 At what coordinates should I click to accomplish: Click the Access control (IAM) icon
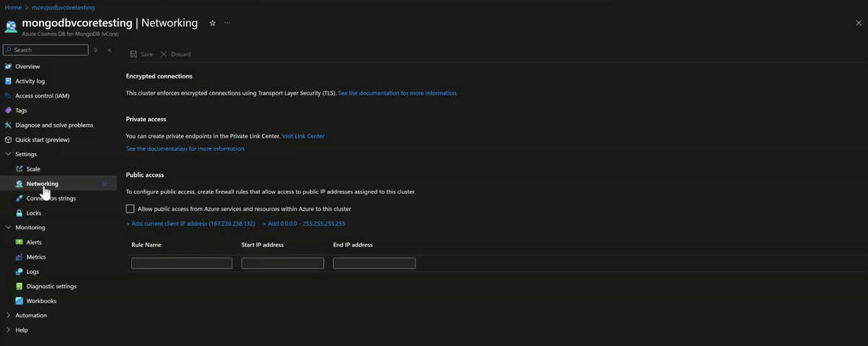9,96
